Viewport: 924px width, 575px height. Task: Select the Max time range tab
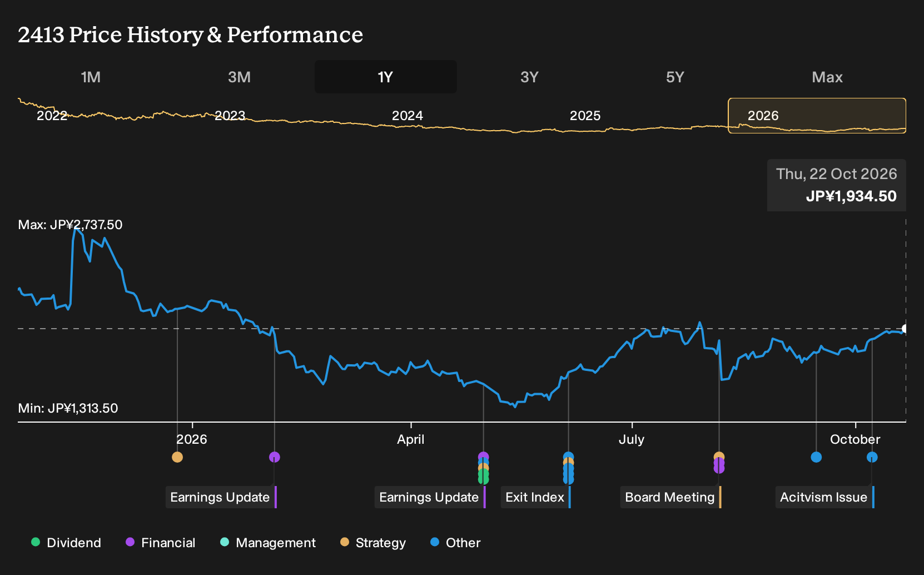[x=827, y=77]
